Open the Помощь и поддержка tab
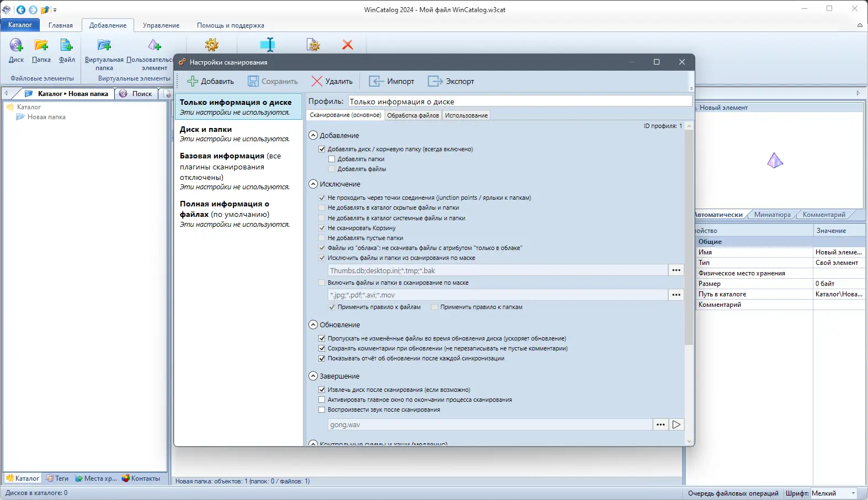The height and width of the screenshot is (500, 868). (x=231, y=25)
